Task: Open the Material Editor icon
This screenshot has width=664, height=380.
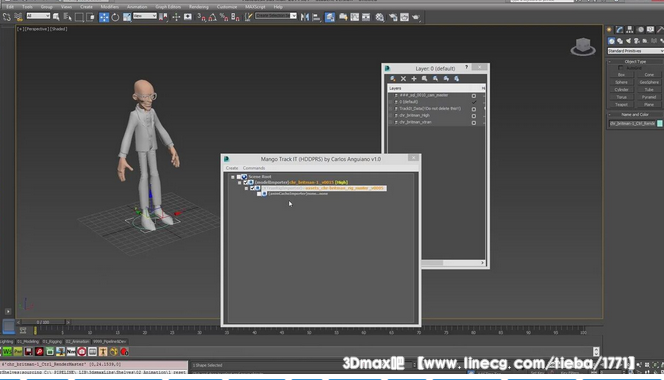Action: tap(379, 17)
